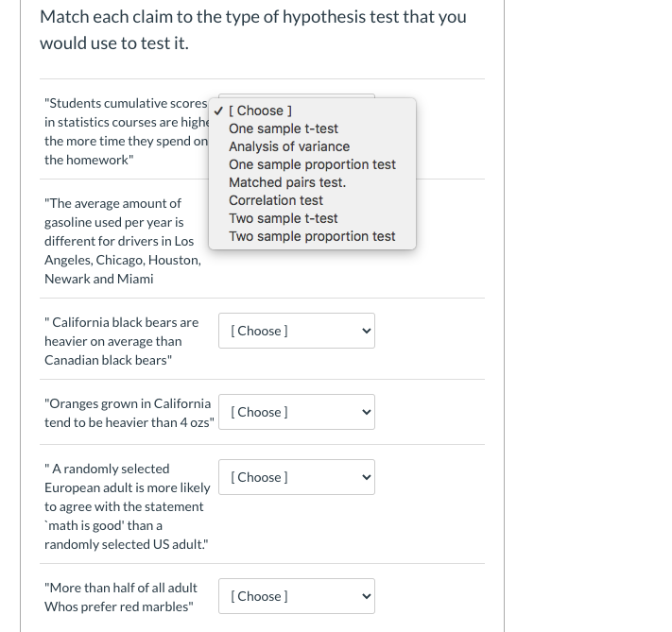Select "One sample t-test" from the open list
This screenshot has height=632, width=672.
tap(284, 128)
